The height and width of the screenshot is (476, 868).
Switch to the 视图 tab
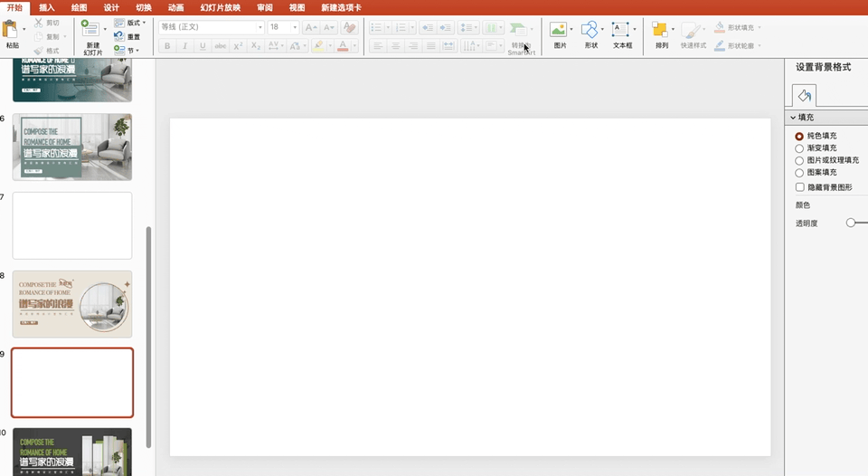pos(297,7)
